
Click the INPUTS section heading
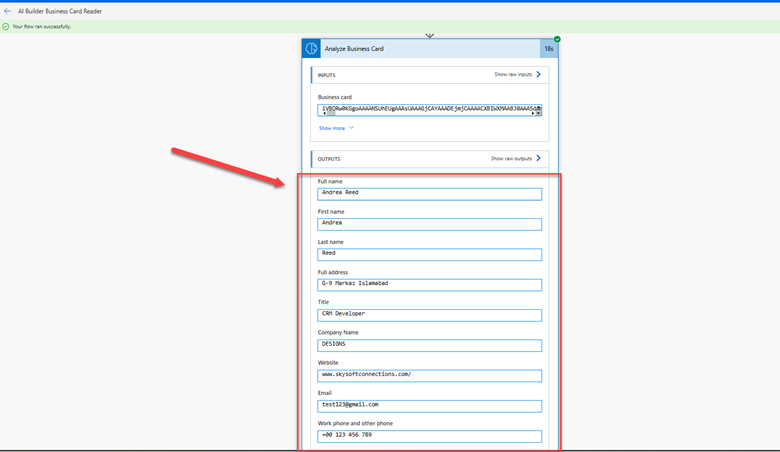click(326, 75)
